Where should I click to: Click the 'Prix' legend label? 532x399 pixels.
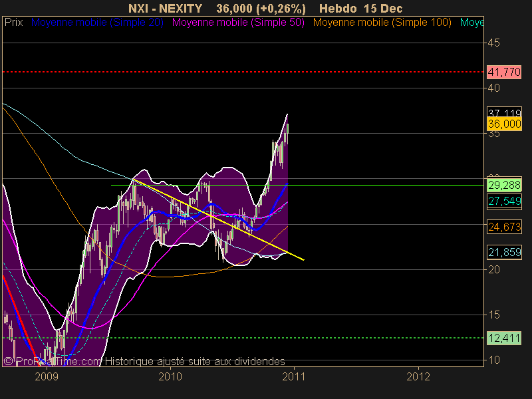pyautogui.click(x=13, y=23)
